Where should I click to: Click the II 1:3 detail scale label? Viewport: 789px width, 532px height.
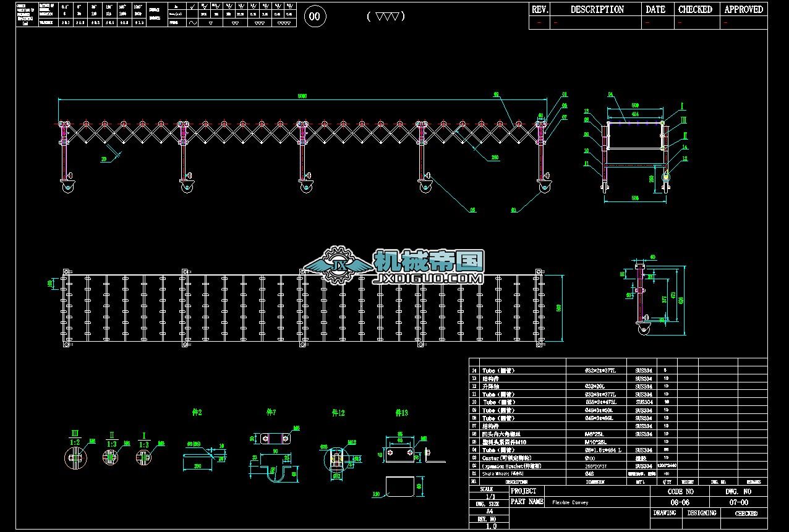coord(113,439)
